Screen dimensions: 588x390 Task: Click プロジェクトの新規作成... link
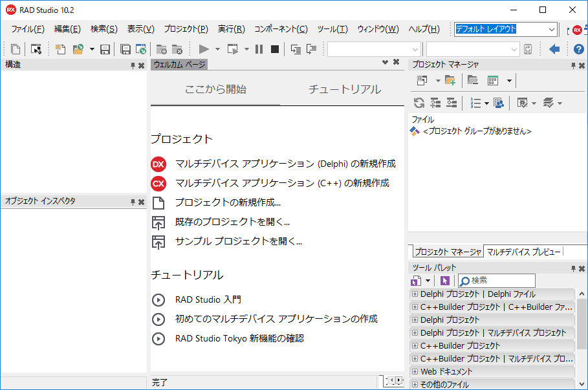tap(228, 202)
